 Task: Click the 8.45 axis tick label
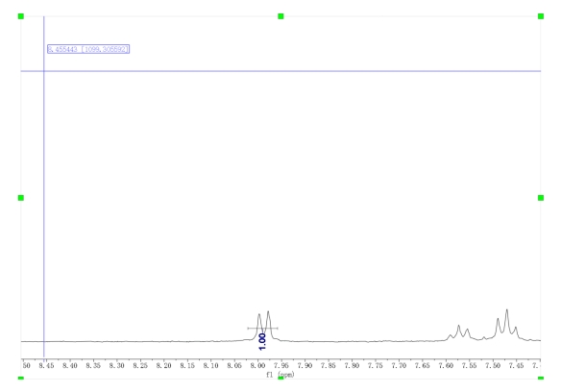(x=46, y=365)
